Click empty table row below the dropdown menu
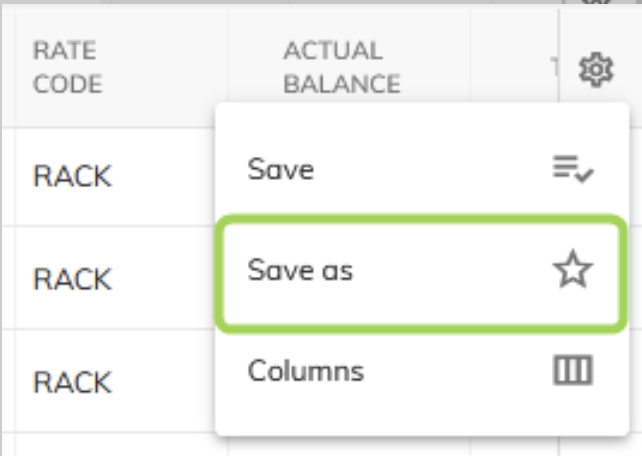Screen dimensions: 642x456 (420, 446)
